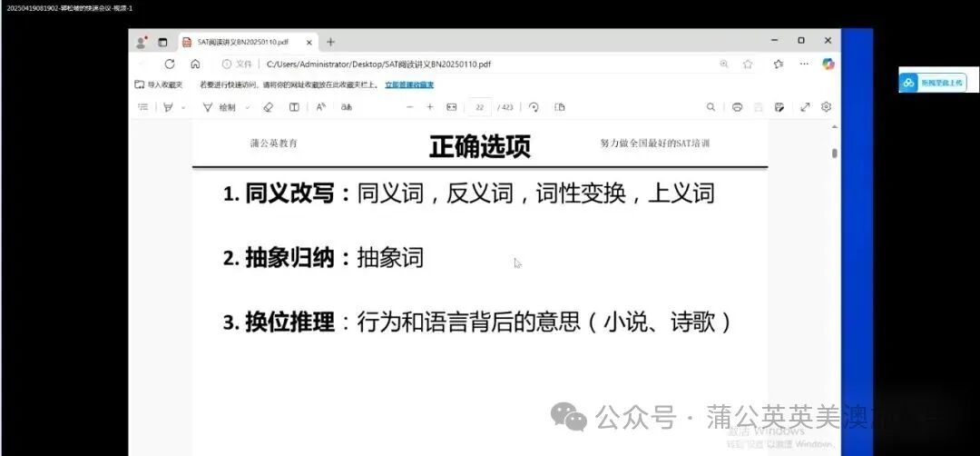Close the SAT阅读讲义 PDF tab
Screen dimensions: 980x456
pos(309,43)
